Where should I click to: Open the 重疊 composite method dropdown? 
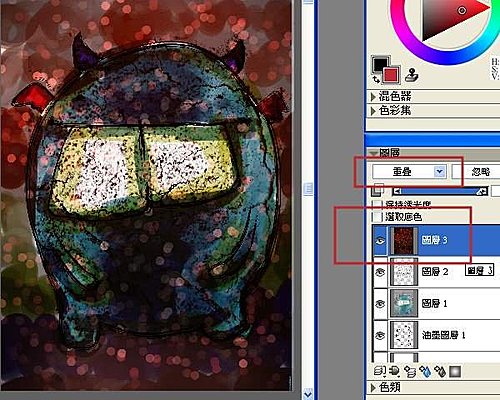[x=409, y=172]
